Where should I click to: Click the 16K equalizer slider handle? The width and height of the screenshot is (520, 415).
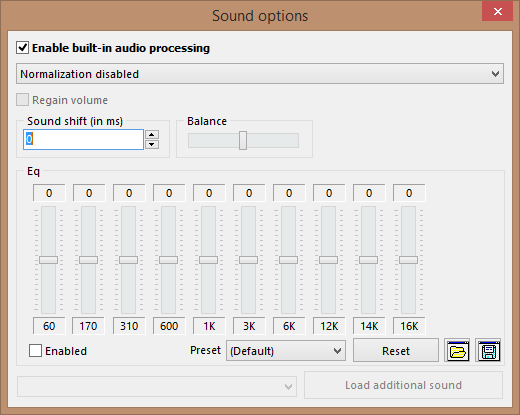pyautogui.click(x=408, y=260)
